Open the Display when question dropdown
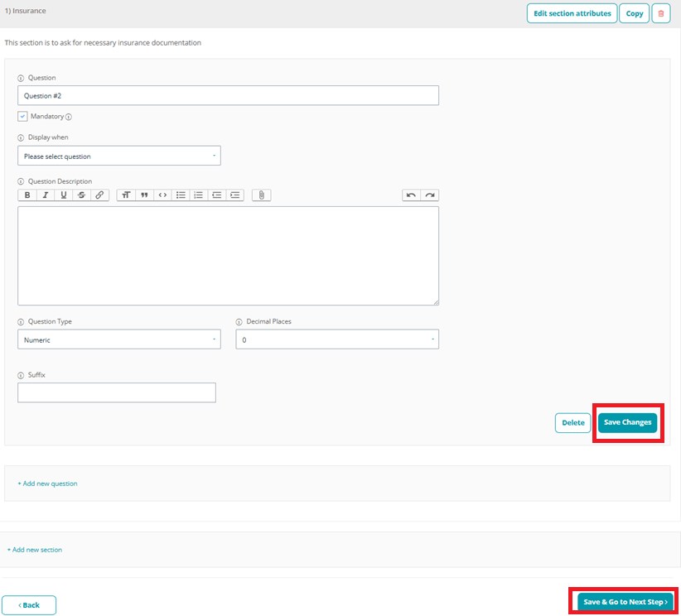Screen dimensions: 681x616 pyautogui.click(x=119, y=156)
